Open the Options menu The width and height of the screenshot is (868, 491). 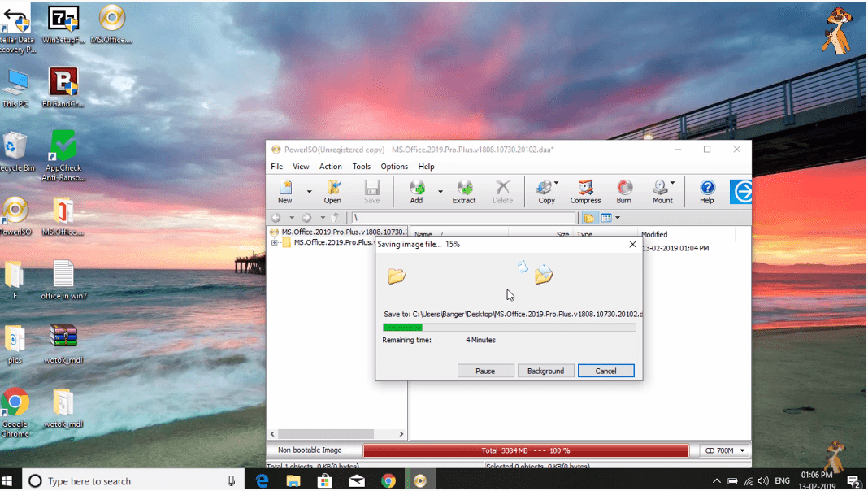pyautogui.click(x=393, y=166)
